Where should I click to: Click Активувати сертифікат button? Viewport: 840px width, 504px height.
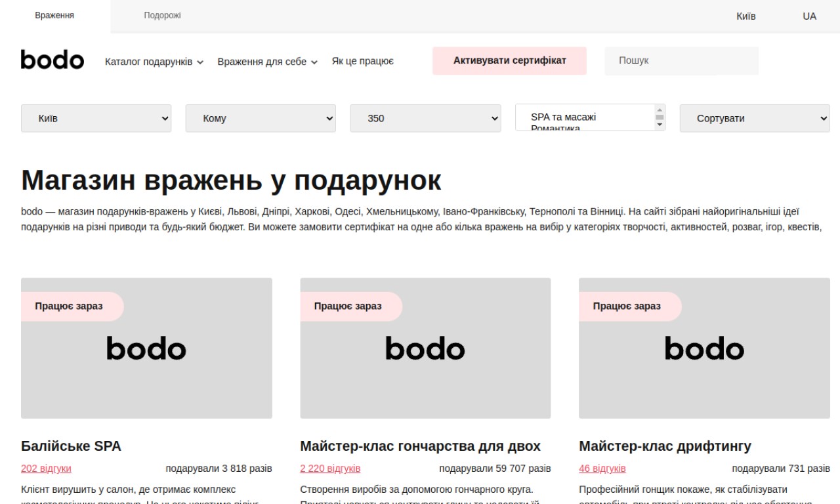pyautogui.click(x=509, y=60)
